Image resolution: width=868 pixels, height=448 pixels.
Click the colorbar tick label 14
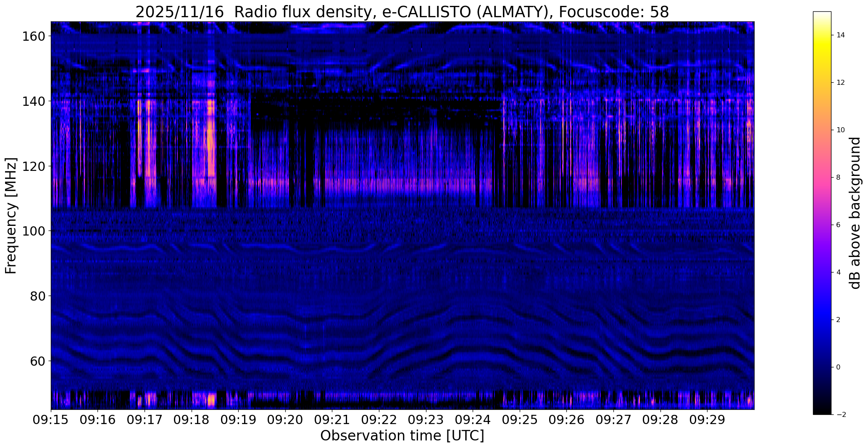point(841,35)
